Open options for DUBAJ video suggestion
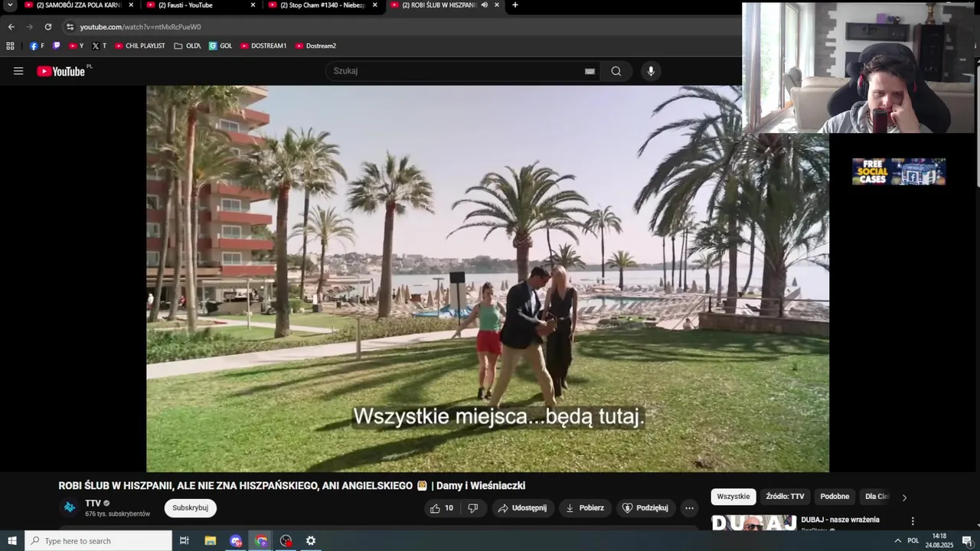 coord(912,521)
